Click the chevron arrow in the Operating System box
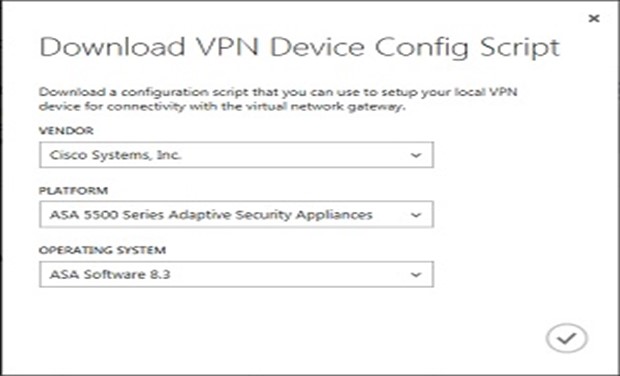This screenshot has height=376, width=620. click(x=416, y=274)
